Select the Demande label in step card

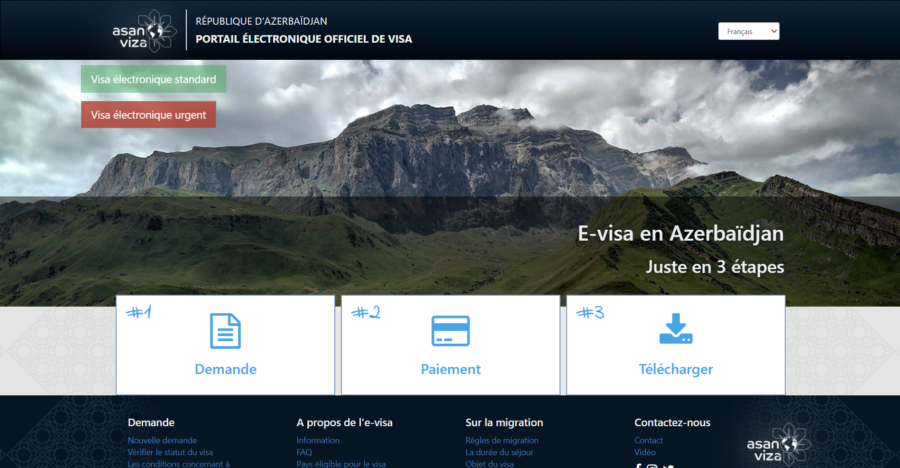(x=225, y=369)
